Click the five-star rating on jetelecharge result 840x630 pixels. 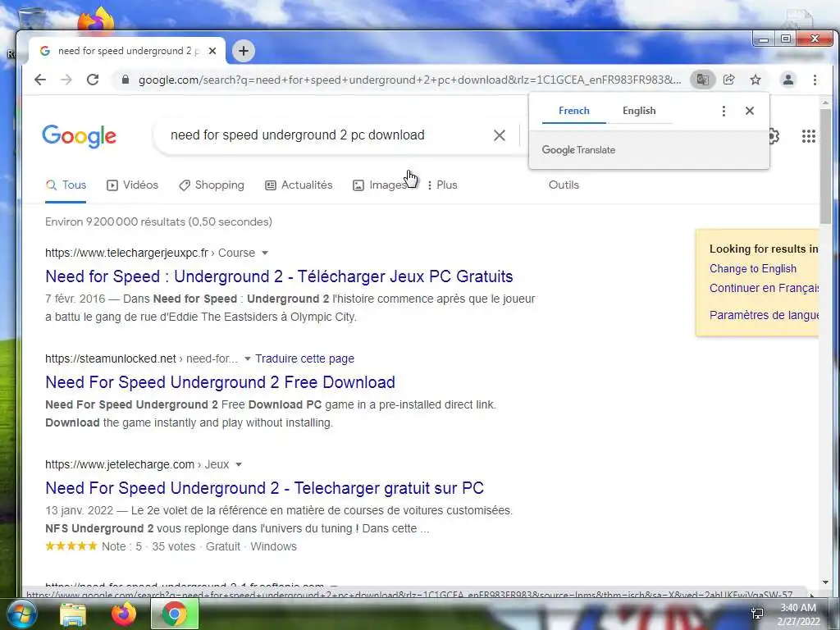coord(71,546)
